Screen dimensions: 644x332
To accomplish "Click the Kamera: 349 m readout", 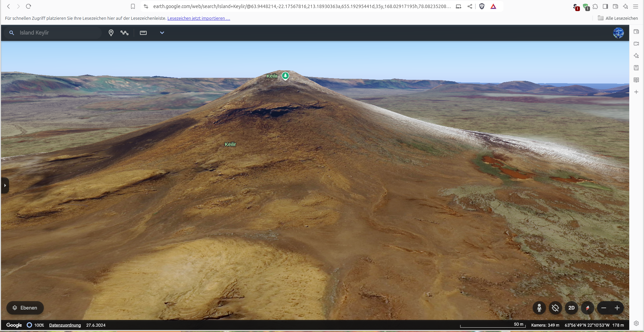I will coord(545,325).
